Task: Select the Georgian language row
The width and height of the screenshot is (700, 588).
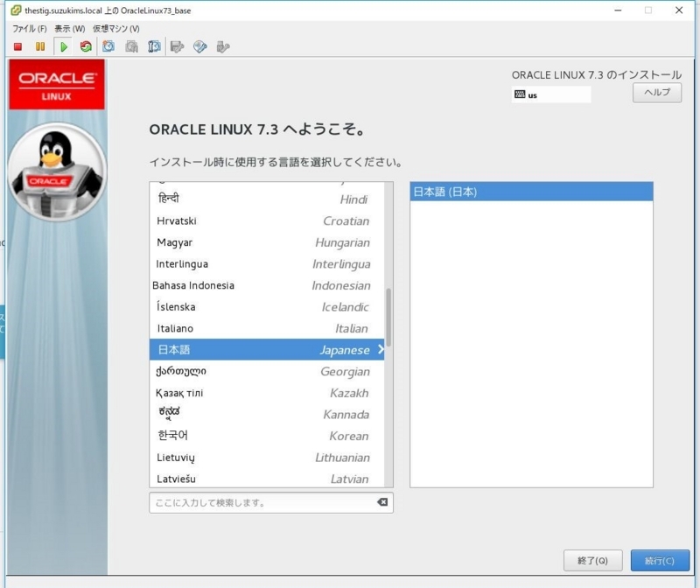Action: [x=267, y=371]
